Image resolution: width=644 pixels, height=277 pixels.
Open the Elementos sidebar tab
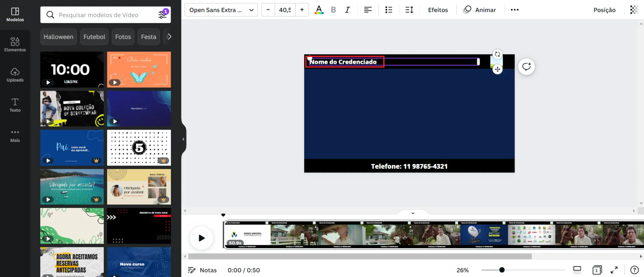[x=15, y=44]
